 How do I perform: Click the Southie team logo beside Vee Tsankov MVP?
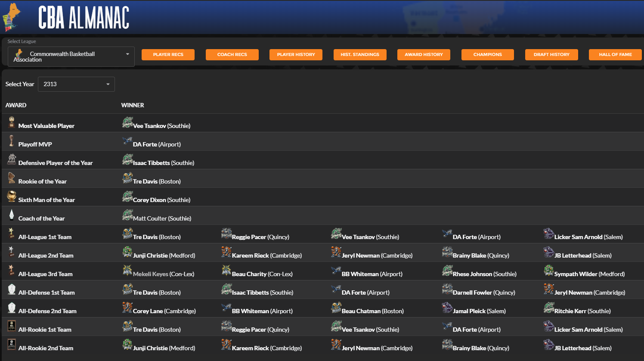point(127,123)
